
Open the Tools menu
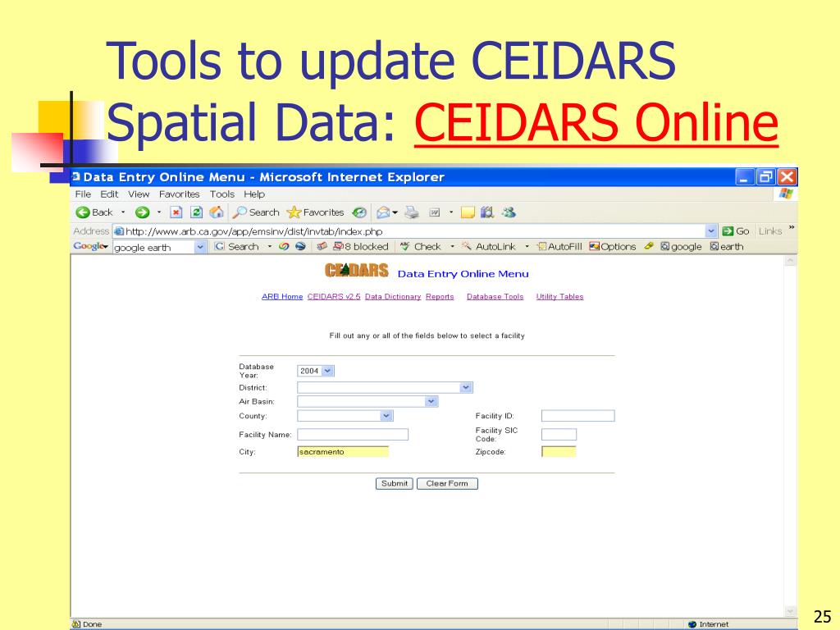(x=222, y=194)
